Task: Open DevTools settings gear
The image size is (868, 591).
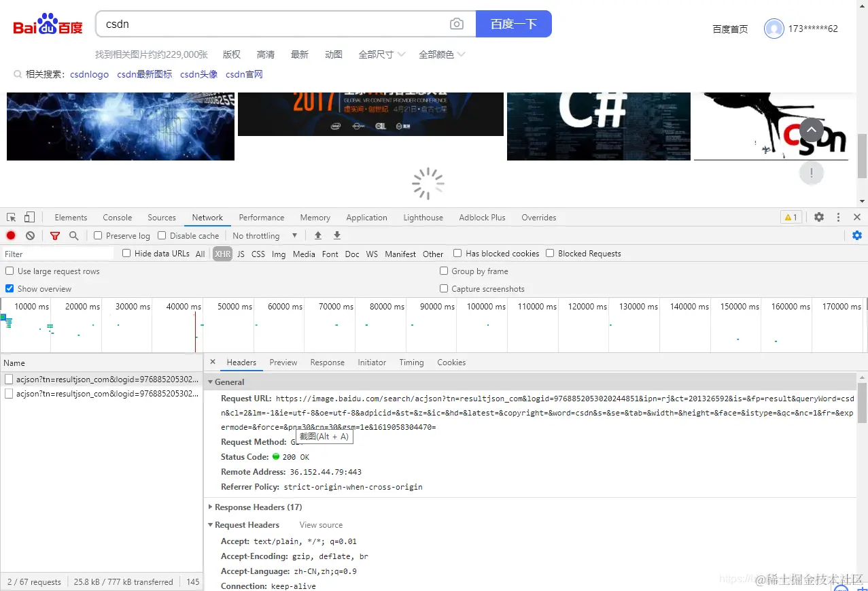Action: (819, 217)
